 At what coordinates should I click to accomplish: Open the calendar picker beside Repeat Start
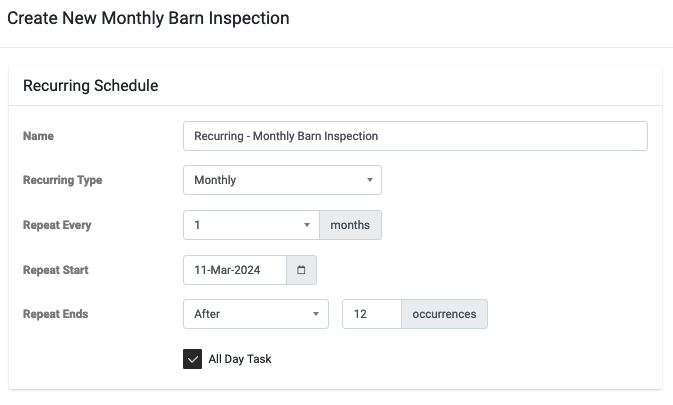tap(301, 270)
